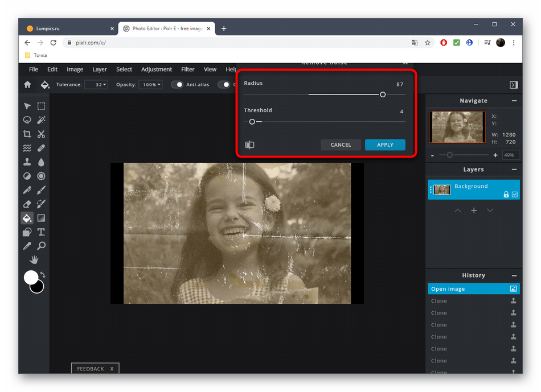The width and height of the screenshot is (541, 392).
Task: Pick the Lasso selection tool
Action: point(27,120)
